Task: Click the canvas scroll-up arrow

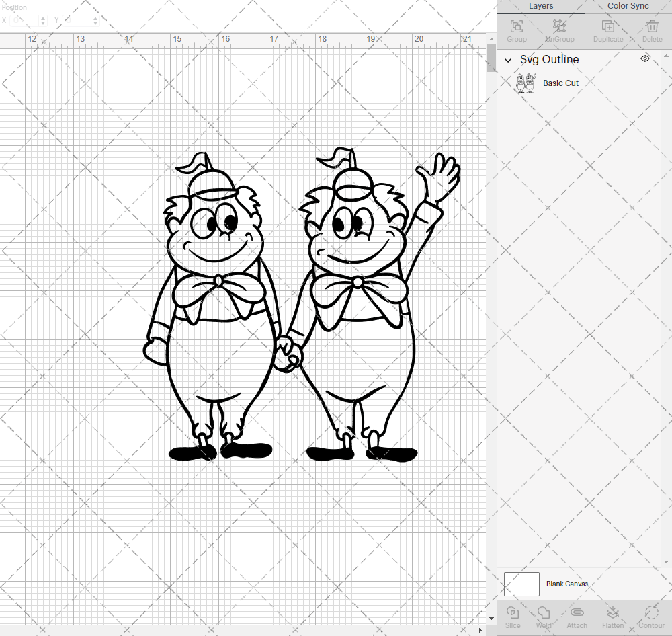Action: pyautogui.click(x=491, y=39)
